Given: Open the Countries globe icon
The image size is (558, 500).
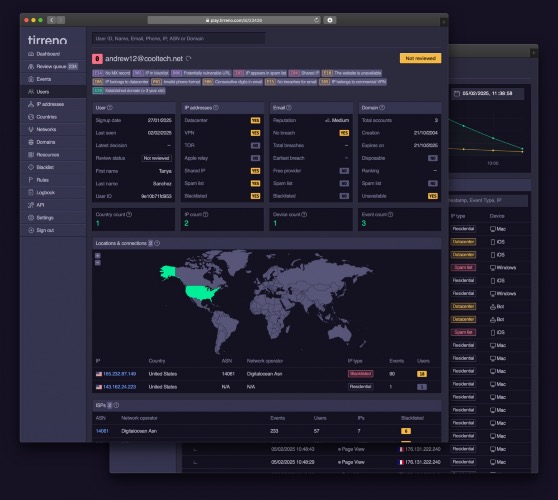Looking at the screenshot, I should (x=31, y=117).
